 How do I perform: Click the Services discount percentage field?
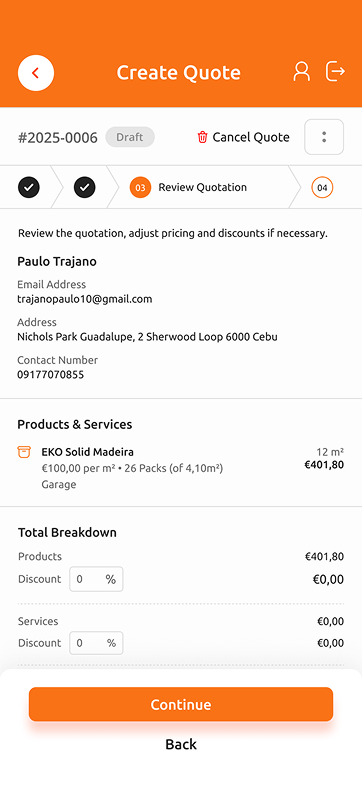(x=96, y=643)
